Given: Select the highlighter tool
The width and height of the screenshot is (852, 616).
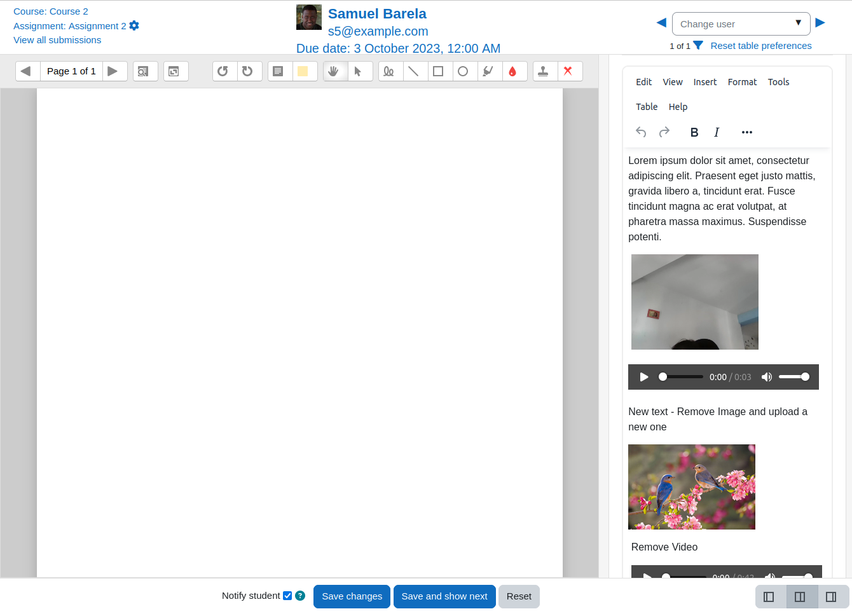Looking at the screenshot, I should [x=490, y=71].
